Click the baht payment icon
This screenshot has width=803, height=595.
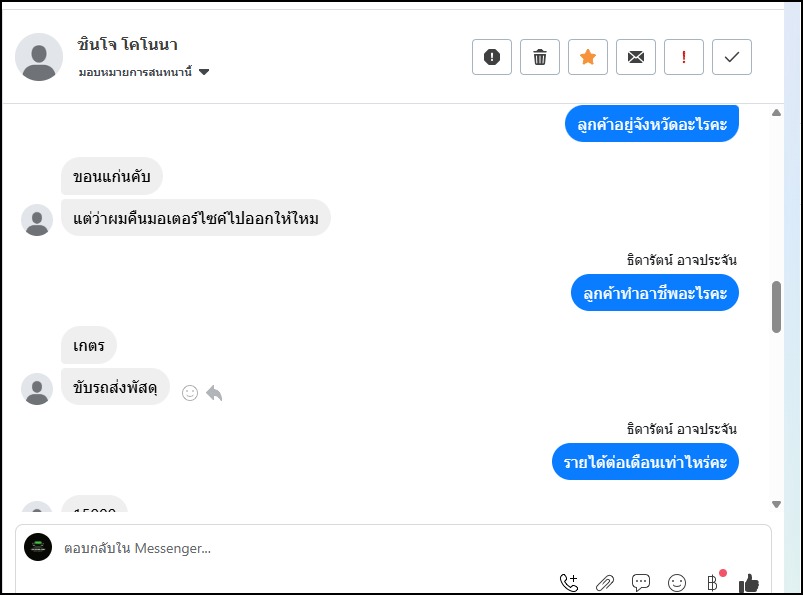[x=712, y=582]
